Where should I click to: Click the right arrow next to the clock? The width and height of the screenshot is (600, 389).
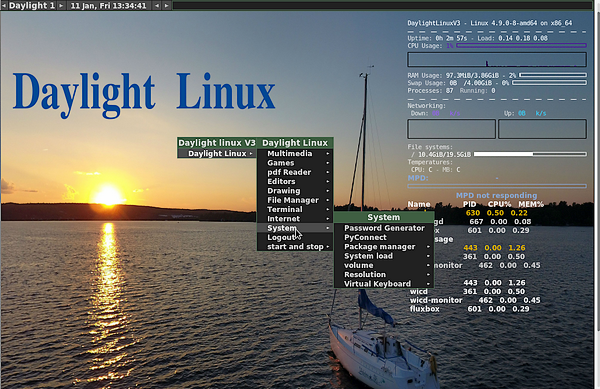click(x=166, y=6)
